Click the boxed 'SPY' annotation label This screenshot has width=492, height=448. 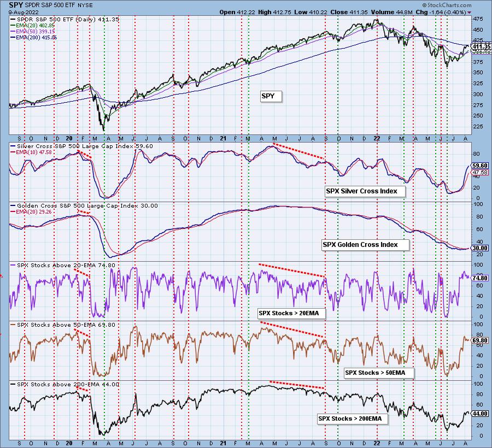point(271,96)
